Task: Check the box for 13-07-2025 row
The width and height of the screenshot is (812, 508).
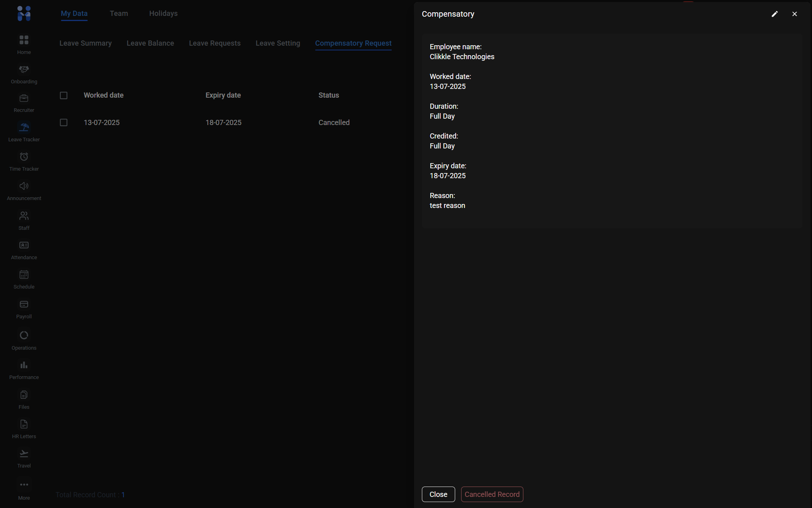Action: [63, 123]
